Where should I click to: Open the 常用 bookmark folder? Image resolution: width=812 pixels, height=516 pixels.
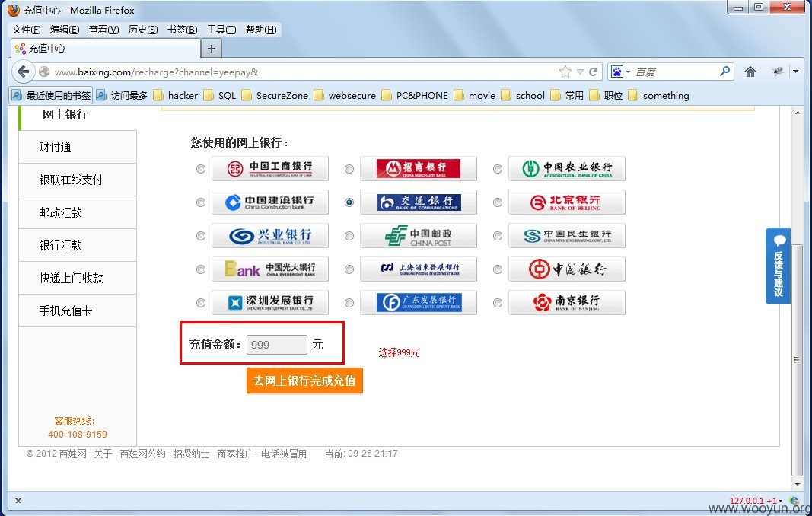point(567,95)
